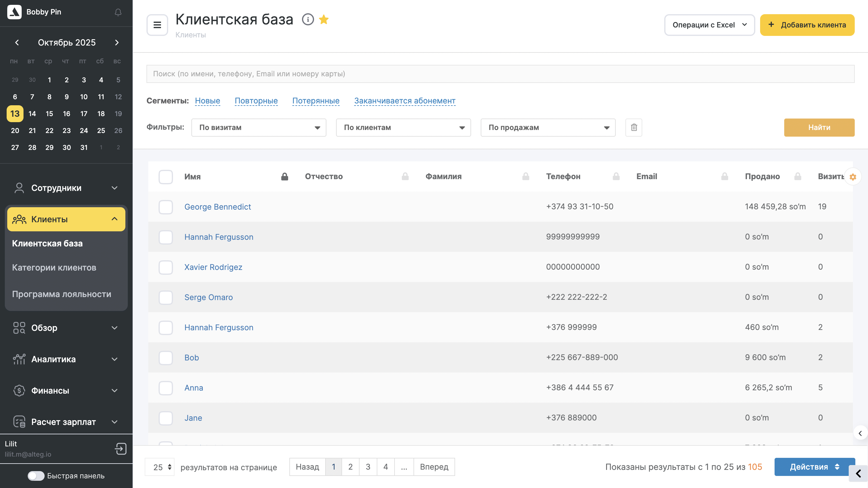
Task: Toggle the yellow favorite star
Action: coord(323,20)
